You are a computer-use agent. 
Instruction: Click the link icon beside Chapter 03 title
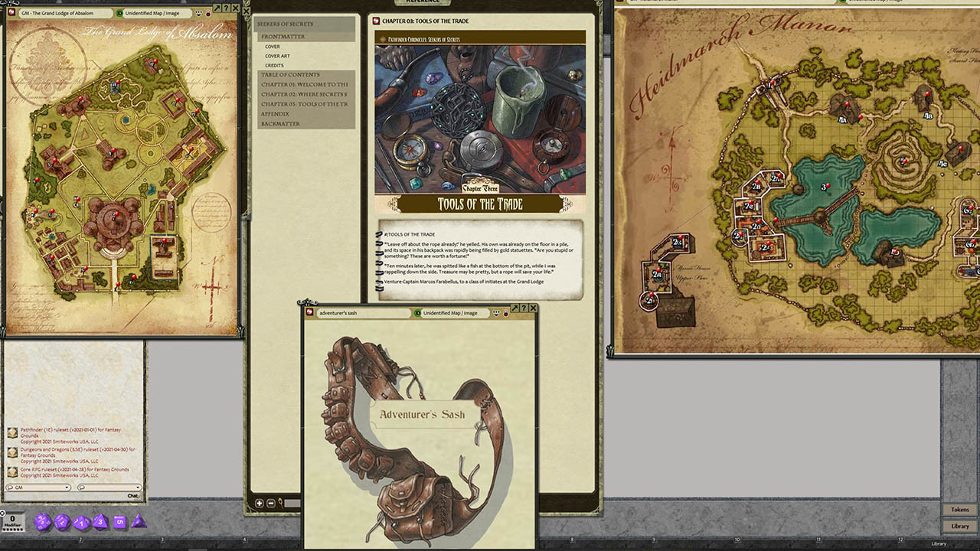pos(375,21)
